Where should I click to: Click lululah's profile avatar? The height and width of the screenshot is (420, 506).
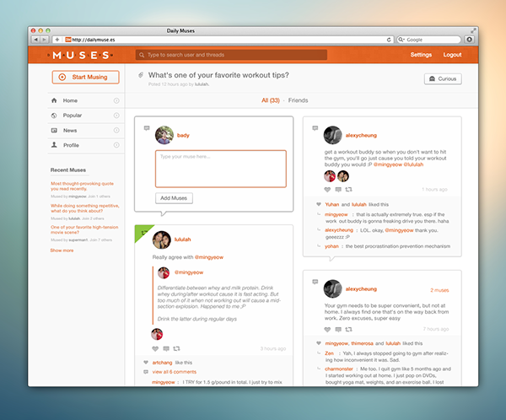tap(162, 240)
